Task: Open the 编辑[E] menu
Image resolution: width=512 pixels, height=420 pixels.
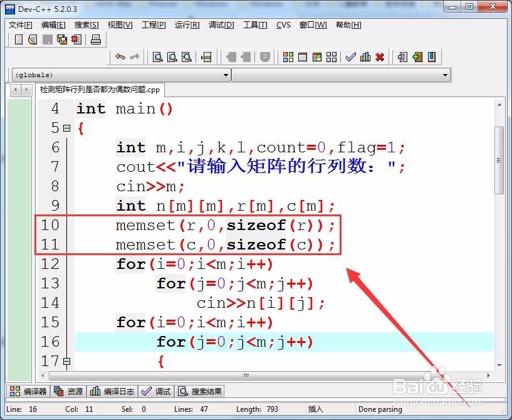Action: [53, 25]
